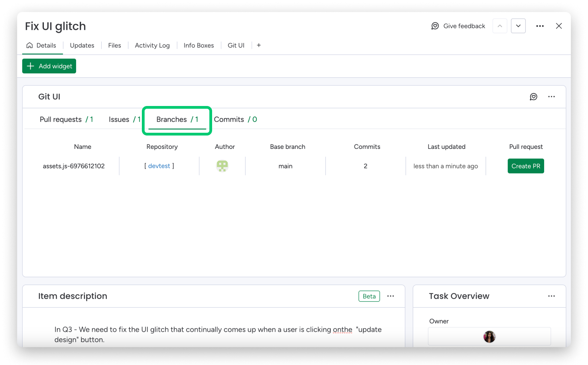588x365 pixels.
Task: Click the plus button to add a new tab
Action: 259,45
